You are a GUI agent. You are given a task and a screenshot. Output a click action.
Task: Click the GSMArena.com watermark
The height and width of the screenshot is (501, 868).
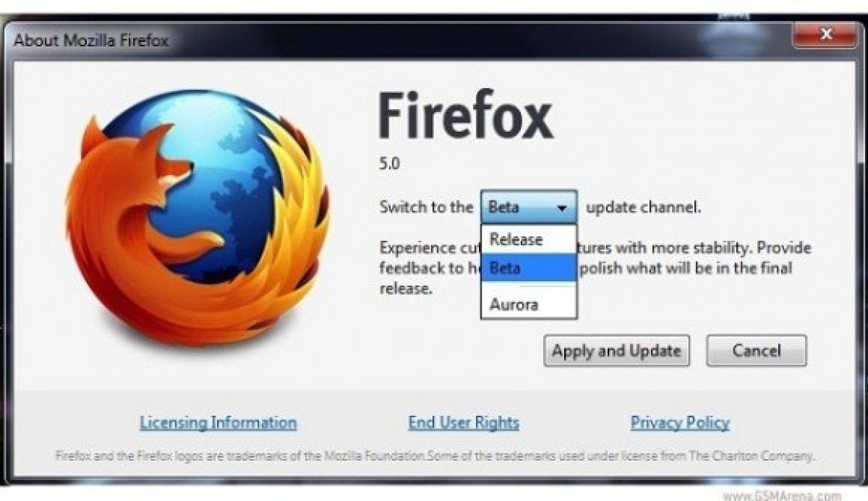click(x=782, y=495)
